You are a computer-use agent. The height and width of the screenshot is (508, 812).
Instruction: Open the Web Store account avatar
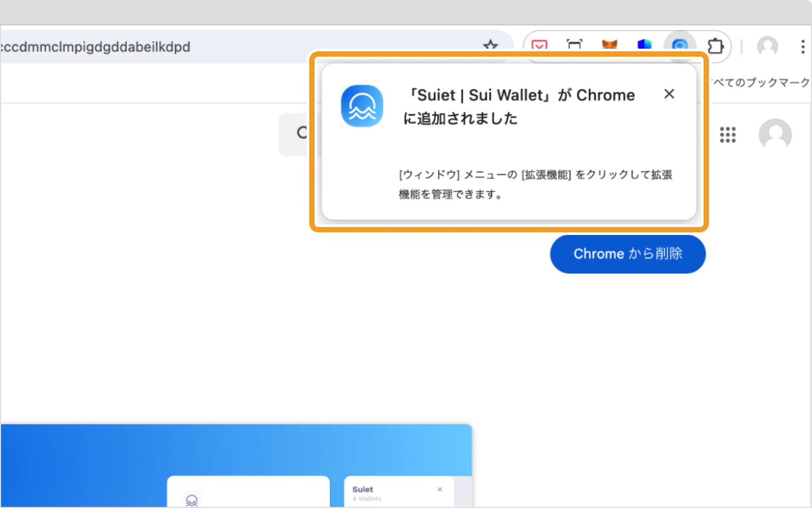775,135
